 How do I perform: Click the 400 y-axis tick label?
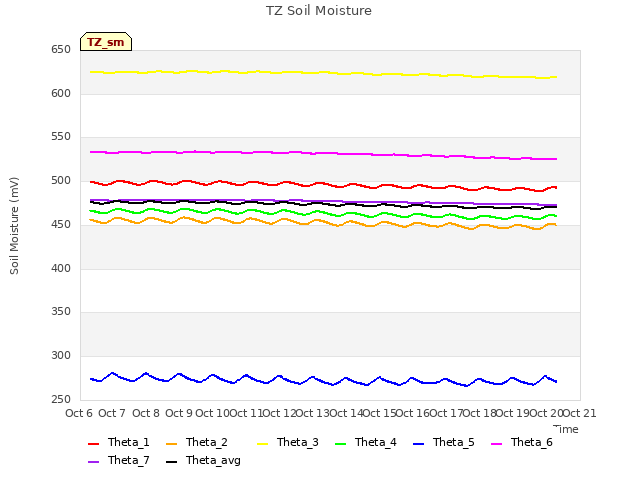coord(61,269)
